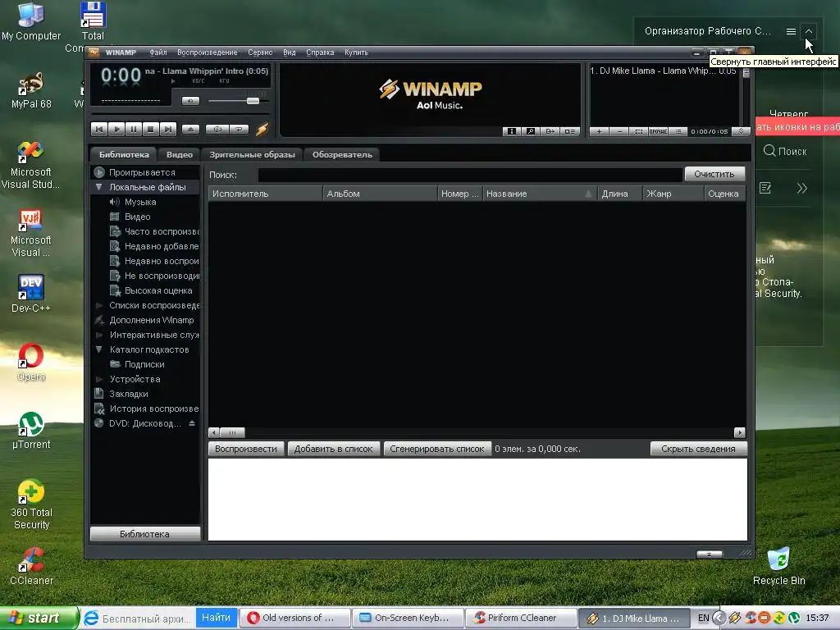This screenshot has height=630, width=840.
Task: Open the ПРОЧИЕ playlist menu button
Action: point(658,131)
